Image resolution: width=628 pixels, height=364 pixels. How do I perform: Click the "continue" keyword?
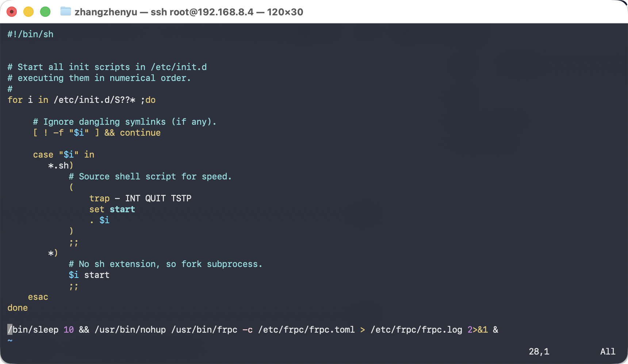[x=140, y=133]
